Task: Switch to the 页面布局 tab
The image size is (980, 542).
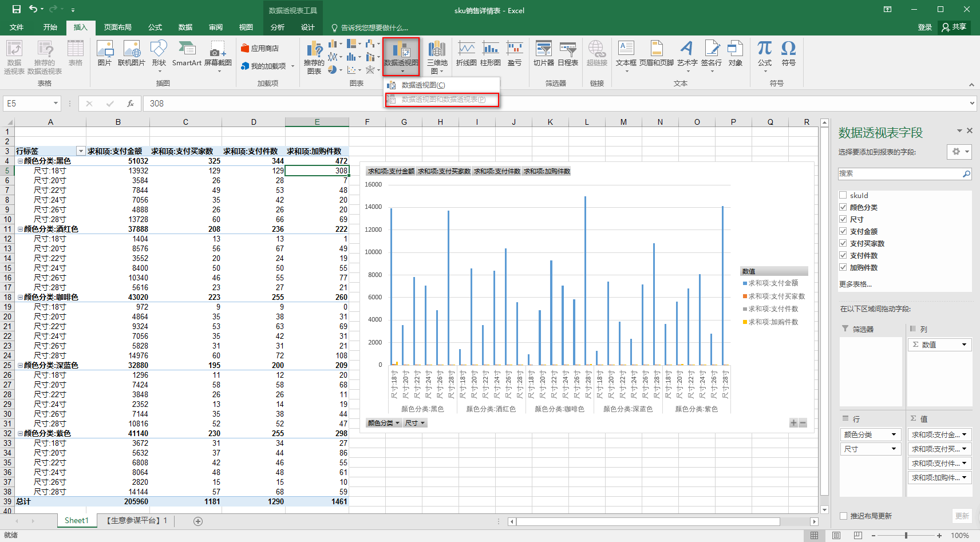Action: [x=118, y=27]
